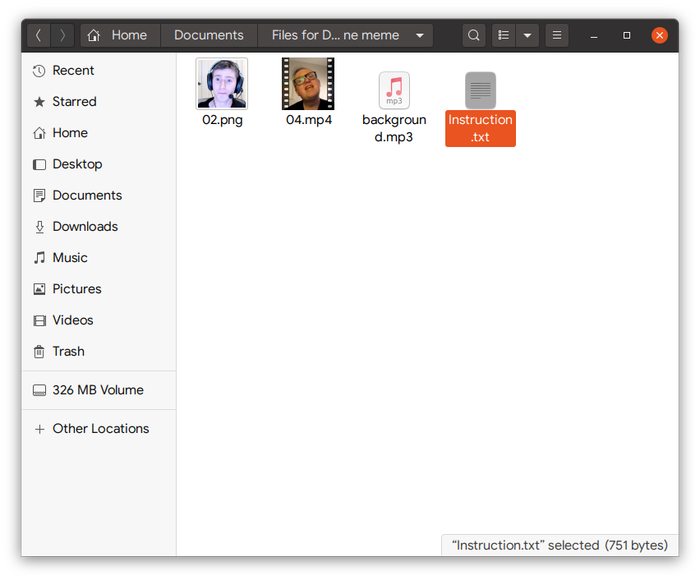Open Downloads in the sidebar
Image resolution: width=700 pixels, height=580 pixels.
tap(99, 227)
